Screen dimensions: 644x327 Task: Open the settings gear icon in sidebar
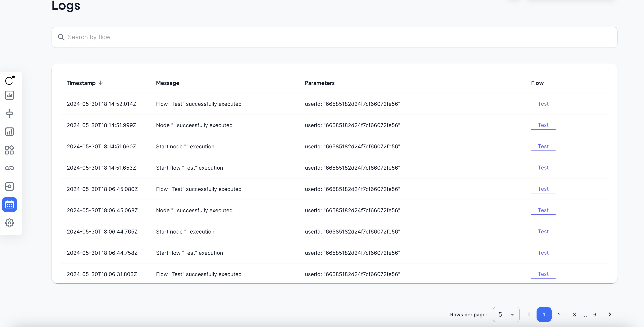[10, 223]
